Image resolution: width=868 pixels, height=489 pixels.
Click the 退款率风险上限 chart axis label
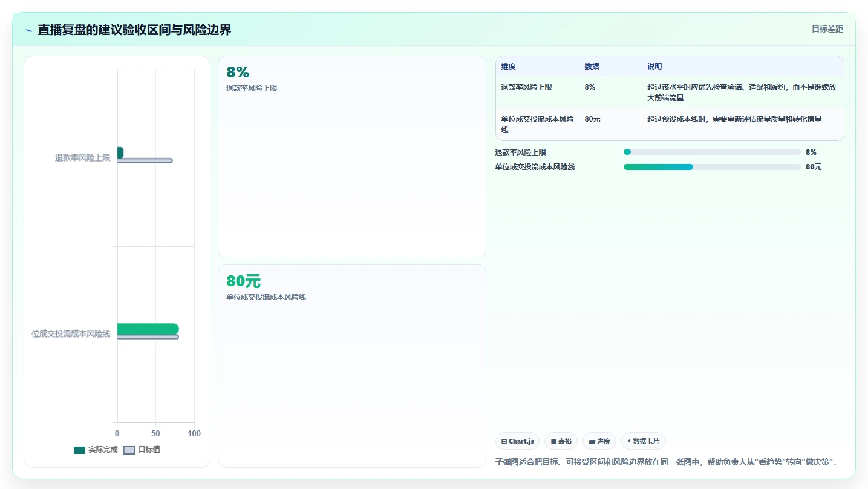click(x=83, y=157)
